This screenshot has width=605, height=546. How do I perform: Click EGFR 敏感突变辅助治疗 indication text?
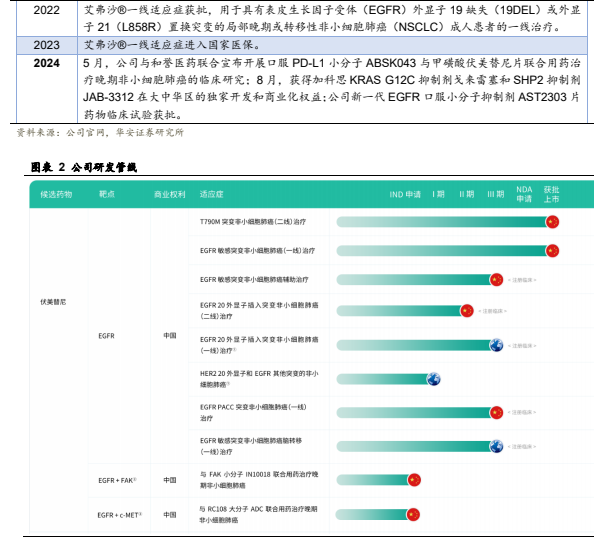pyautogui.click(x=254, y=280)
